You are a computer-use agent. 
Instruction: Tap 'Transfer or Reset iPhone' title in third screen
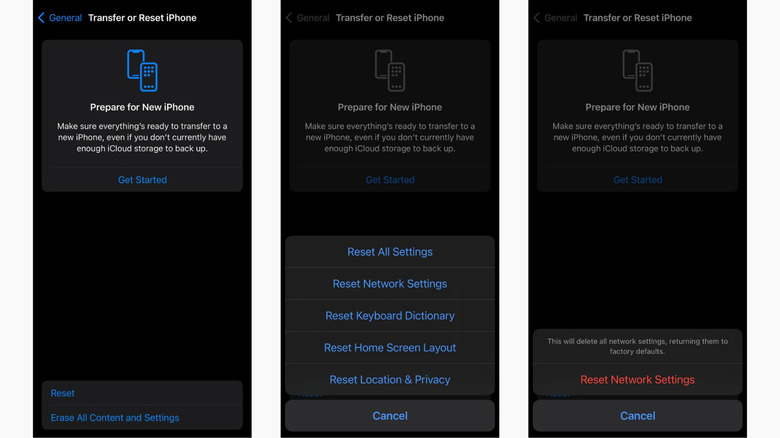[638, 18]
